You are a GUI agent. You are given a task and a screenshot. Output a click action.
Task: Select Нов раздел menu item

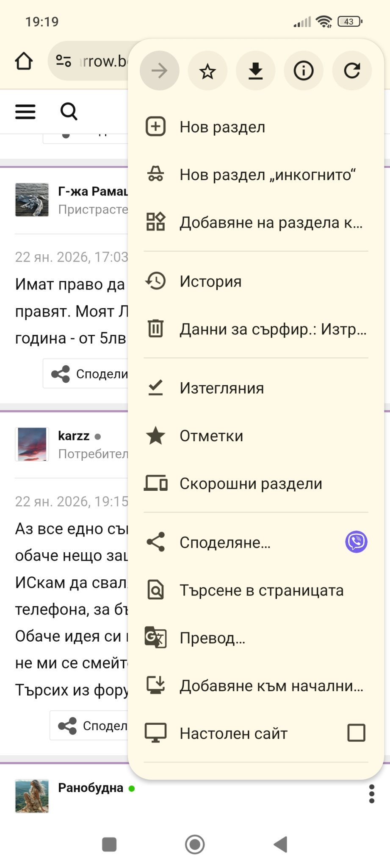(222, 127)
